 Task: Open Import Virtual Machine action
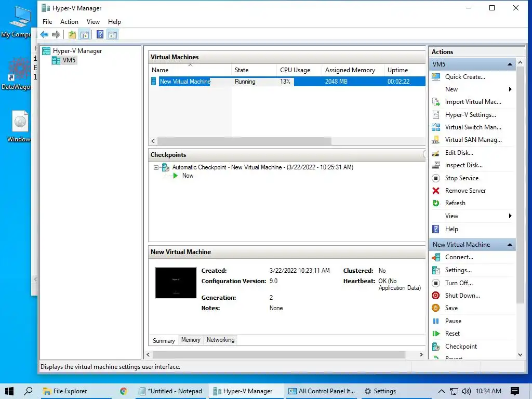point(472,102)
